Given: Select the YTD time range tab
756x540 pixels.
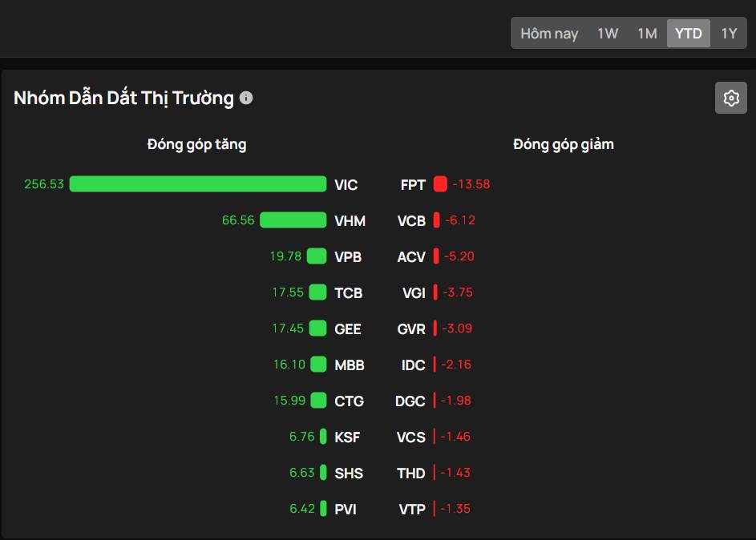Looking at the screenshot, I should point(688,34).
